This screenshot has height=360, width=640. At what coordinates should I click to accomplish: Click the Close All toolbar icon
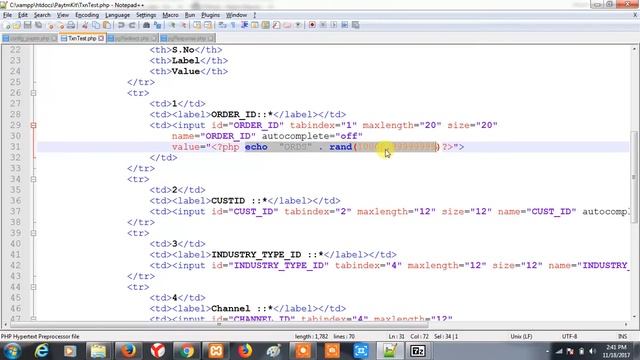(x=61, y=25)
